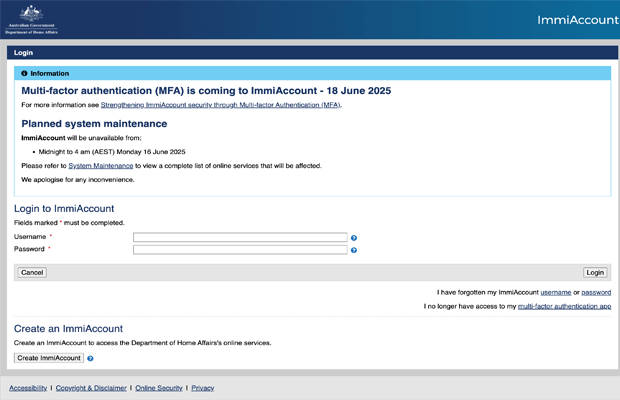
Task: Click the 'Login to ImmiAccount' heading
Action: coord(64,208)
